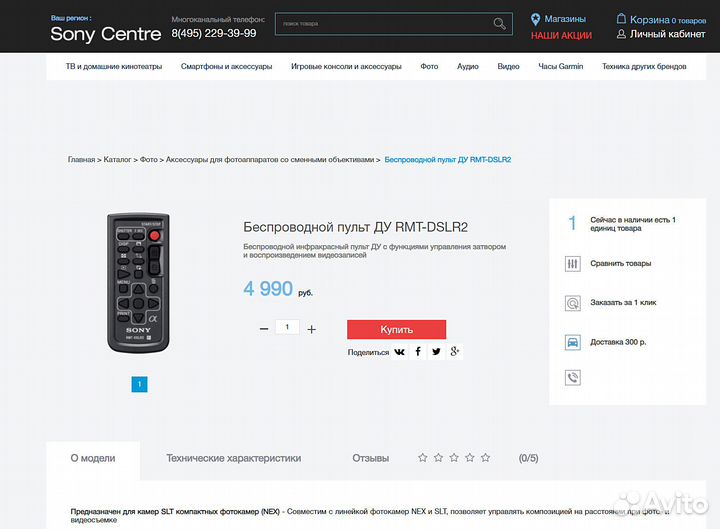
Task: Open Личный кабинет account link
Action: (x=668, y=34)
